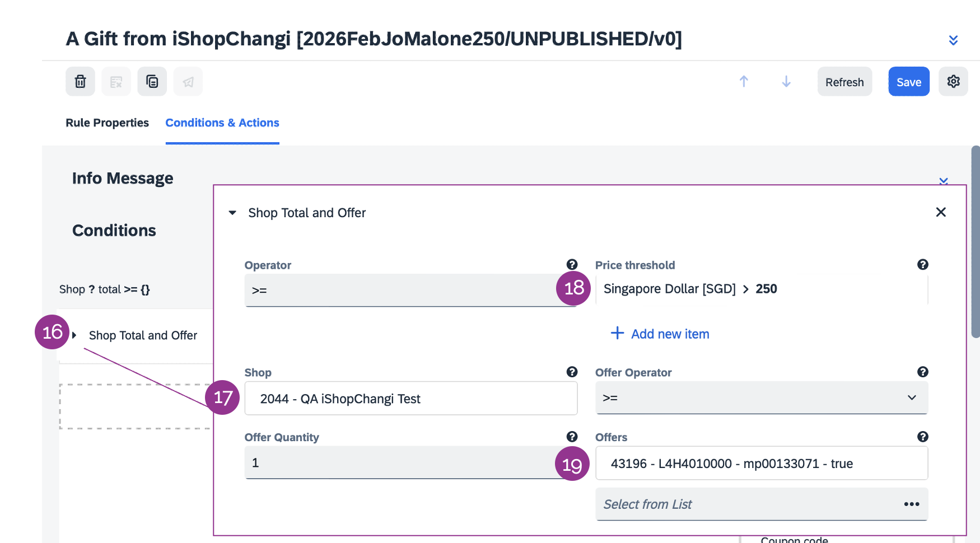The height and width of the screenshot is (543, 980).
Task: Click the move up arrow icon
Action: [x=744, y=82]
